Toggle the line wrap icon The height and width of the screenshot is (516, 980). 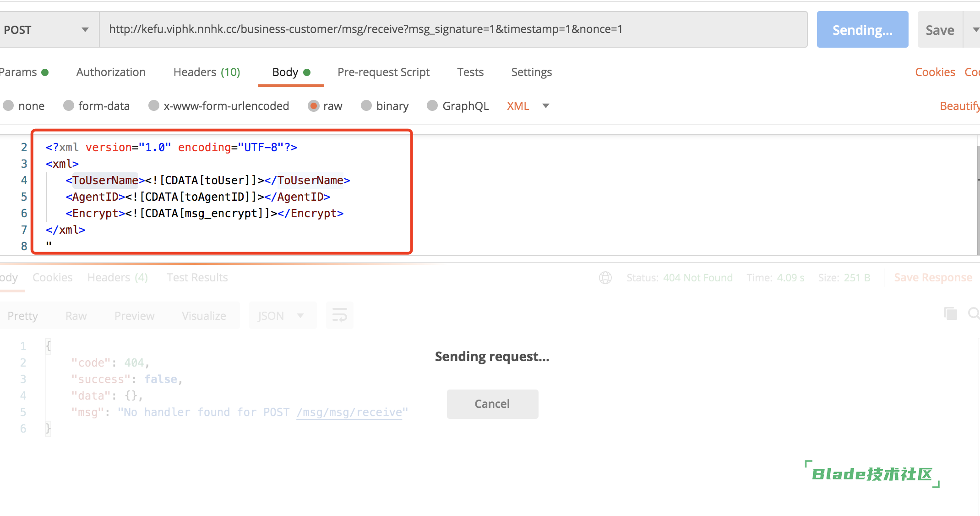[x=340, y=316]
